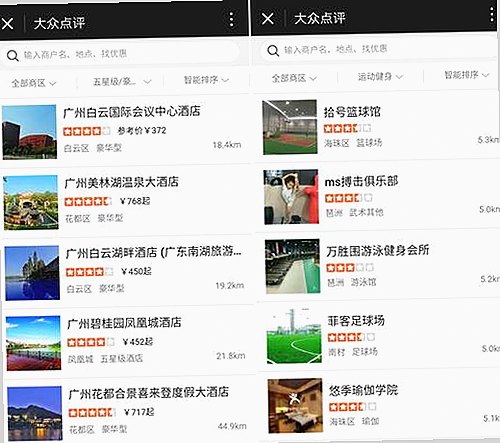Tap the left page's search magnifier icon
Image resolution: width=500 pixels, height=443 pixels.
(12, 55)
